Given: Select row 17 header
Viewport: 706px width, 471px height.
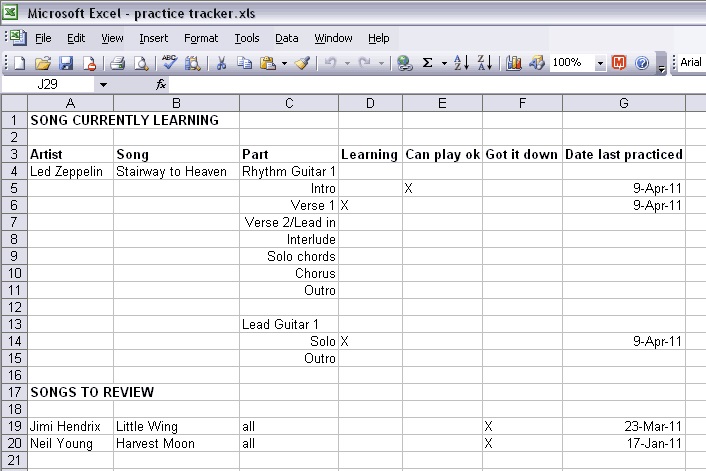Looking at the screenshot, I should pyautogui.click(x=14, y=392).
